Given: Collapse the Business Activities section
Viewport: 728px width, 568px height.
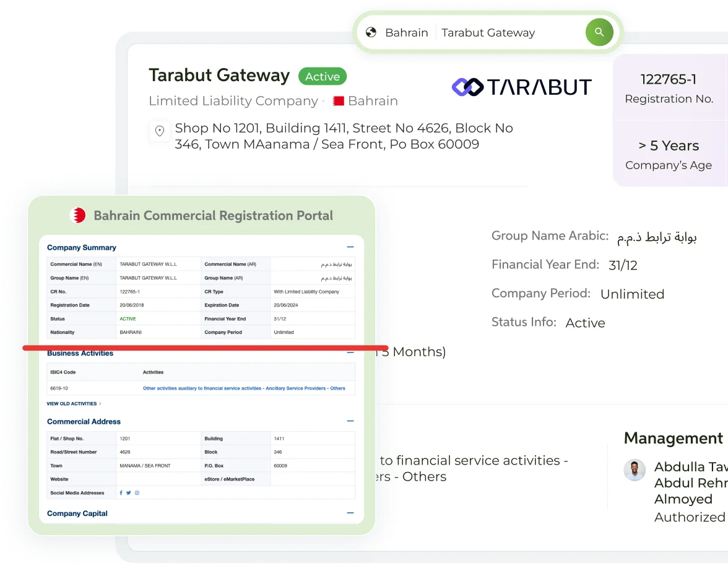Looking at the screenshot, I should 350,353.
